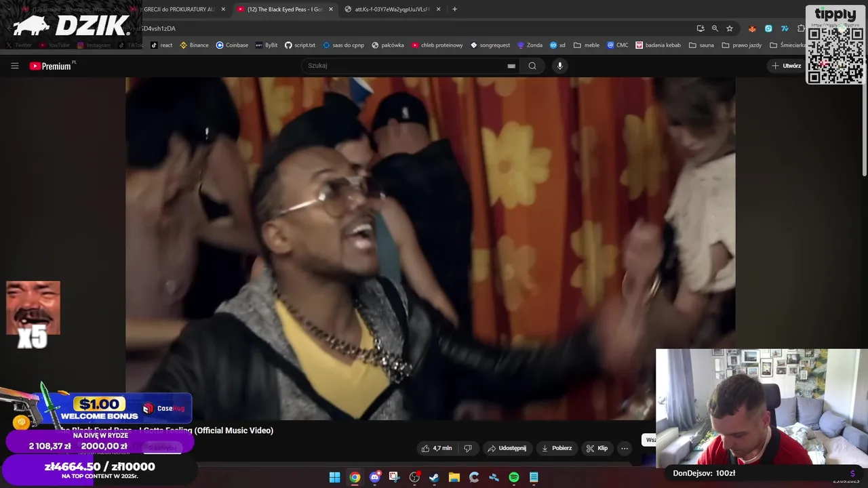Open the Binance bookmark
The height and width of the screenshot is (488, 868).
pos(194,45)
